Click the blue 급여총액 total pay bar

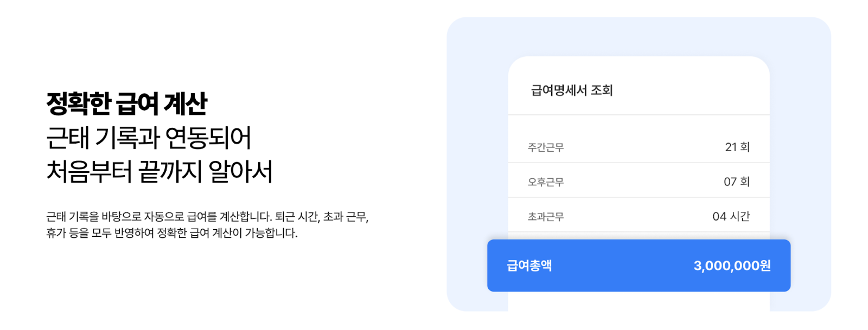tap(640, 265)
